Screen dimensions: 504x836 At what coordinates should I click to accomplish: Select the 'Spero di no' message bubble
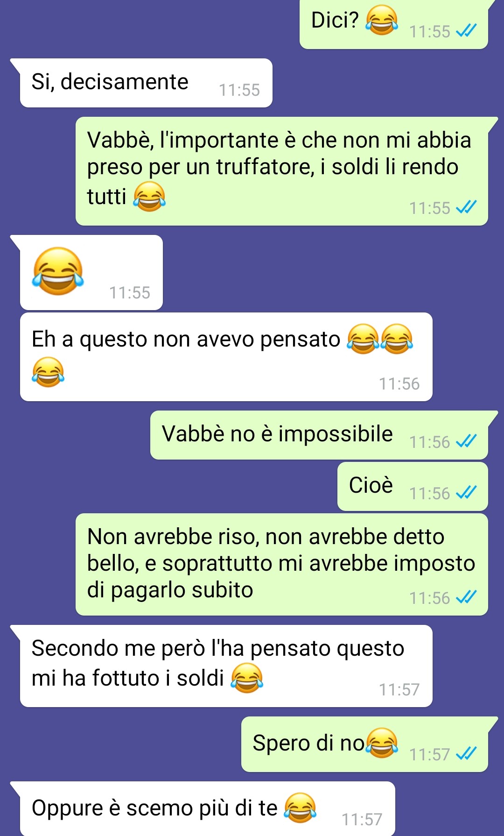tap(364, 744)
